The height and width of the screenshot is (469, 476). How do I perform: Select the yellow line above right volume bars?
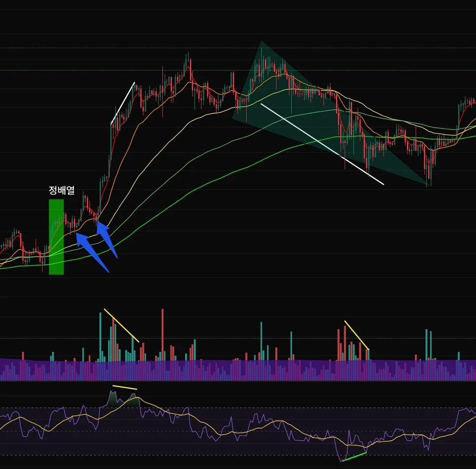357,335
